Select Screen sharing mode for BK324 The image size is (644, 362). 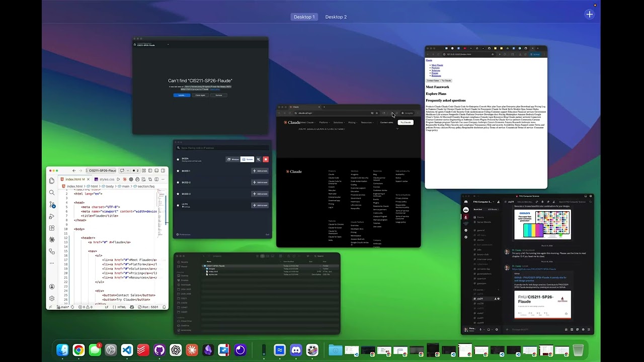(x=247, y=159)
